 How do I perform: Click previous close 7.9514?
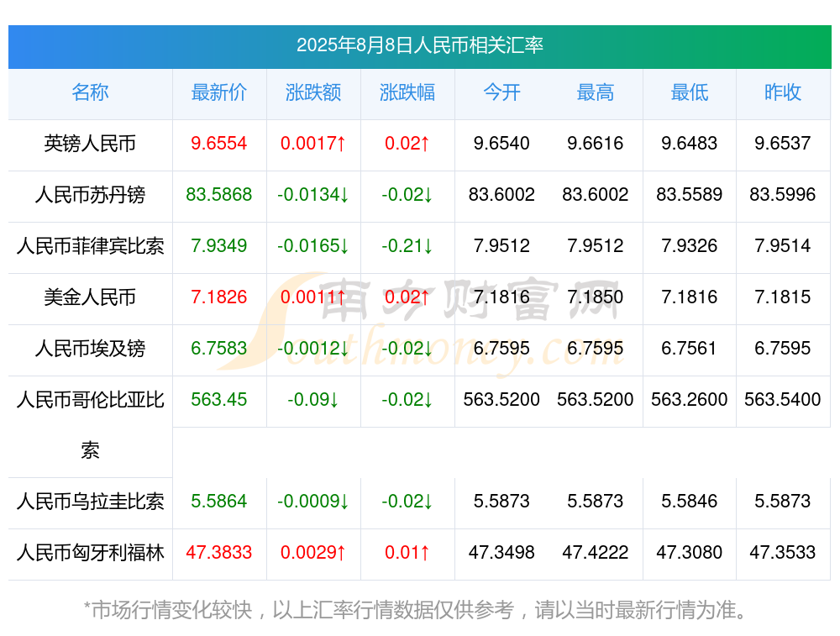(783, 246)
